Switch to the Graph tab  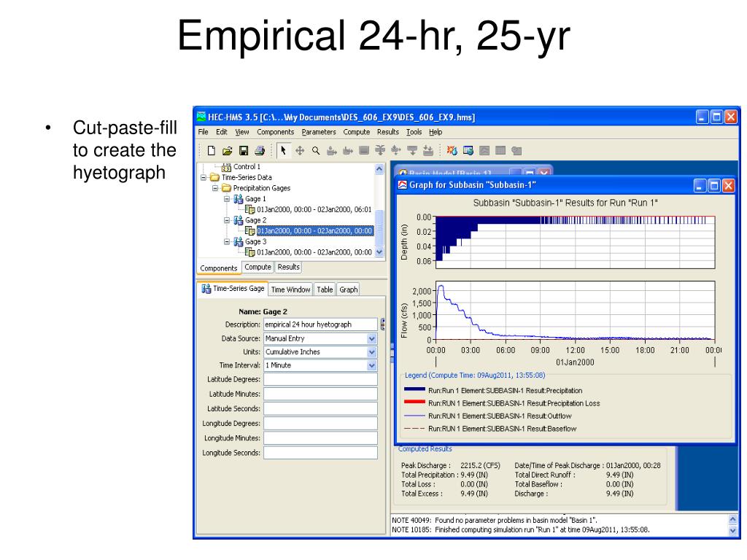pyautogui.click(x=348, y=289)
